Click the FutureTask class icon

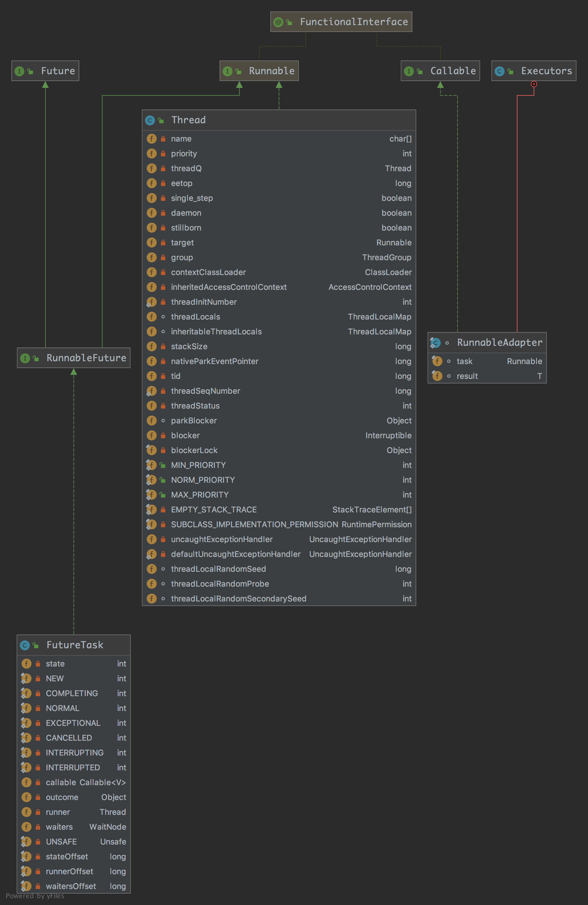pyautogui.click(x=25, y=645)
